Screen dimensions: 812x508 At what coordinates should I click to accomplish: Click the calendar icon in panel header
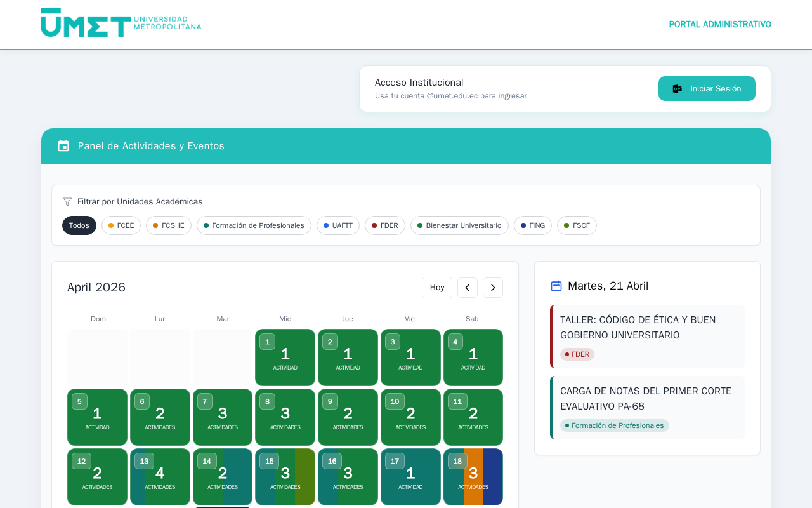(63, 146)
